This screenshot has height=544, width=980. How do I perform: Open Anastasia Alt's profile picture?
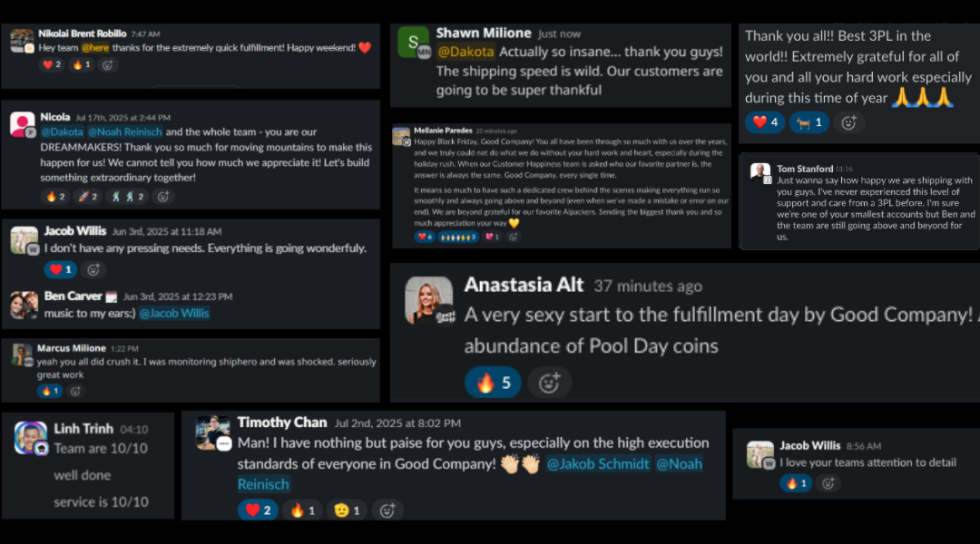(x=427, y=300)
